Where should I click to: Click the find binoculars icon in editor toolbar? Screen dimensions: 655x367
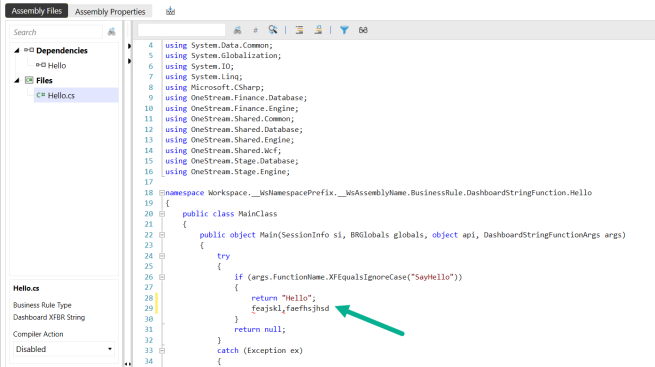click(x=237, y=30)
